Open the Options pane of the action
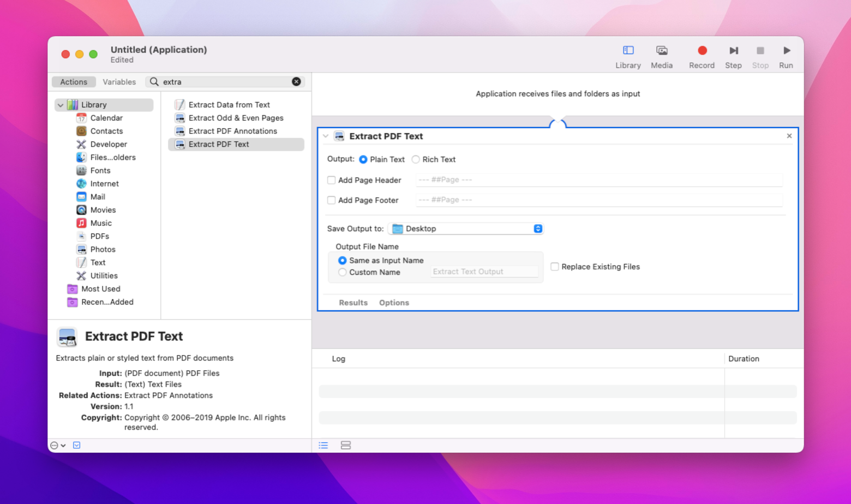The height and width of the screenshot is (504, 851). coord(394,302)
